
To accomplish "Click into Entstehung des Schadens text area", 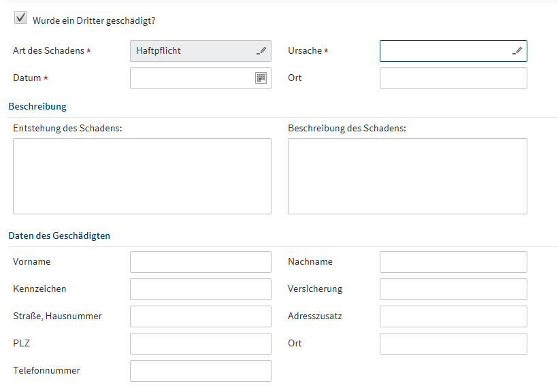I will (142, 176).
